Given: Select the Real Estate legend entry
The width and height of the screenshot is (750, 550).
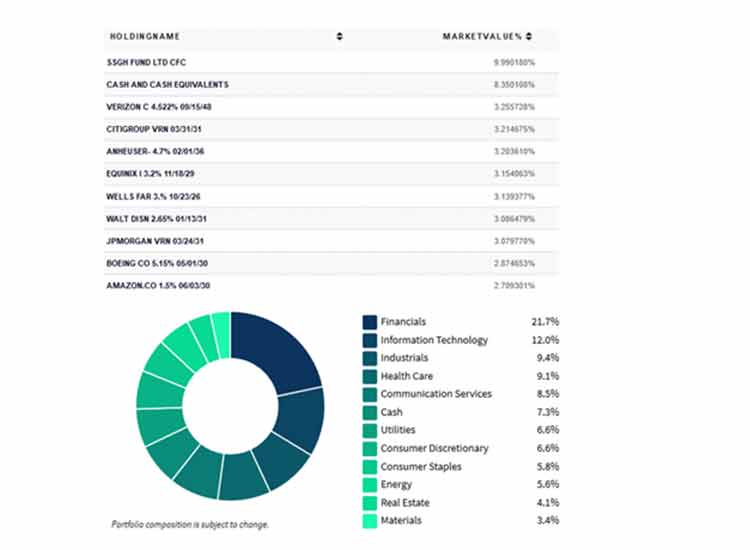Looking at the screenshot, I should pyautogui.click(x=407, y=502).
